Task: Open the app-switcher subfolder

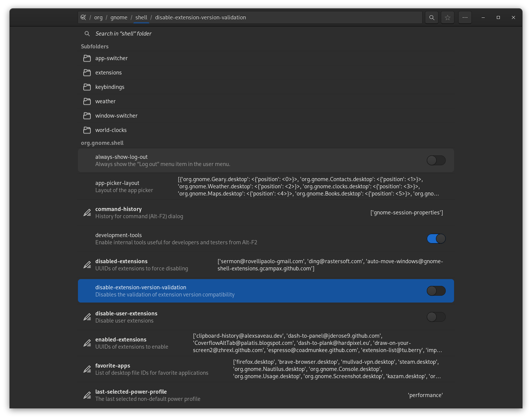Action: (x=112, y=58)
